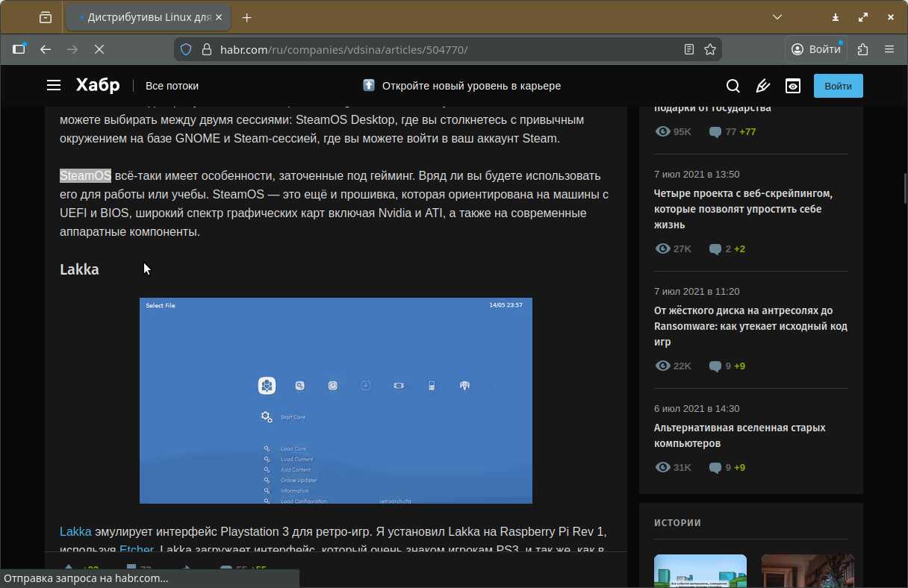Open Firefox View from the tab bar

(x=46, y=17)
